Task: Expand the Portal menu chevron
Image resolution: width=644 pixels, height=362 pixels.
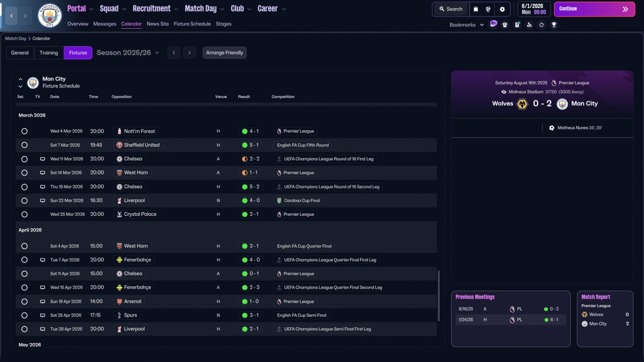Action: click(x=91, y=9)
